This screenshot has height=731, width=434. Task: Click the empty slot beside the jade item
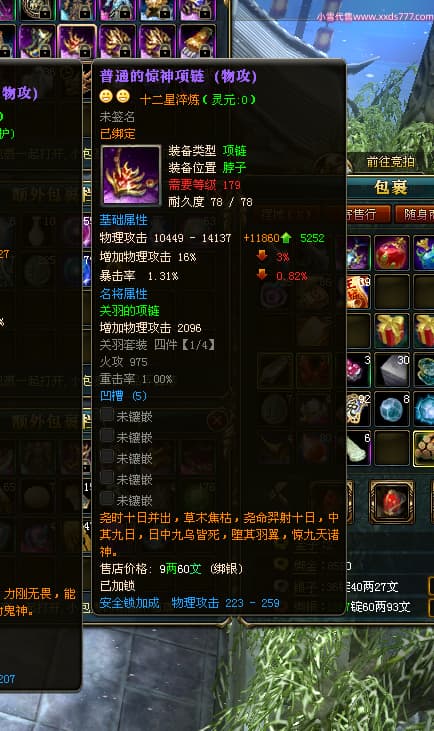[x=392, y=448]
